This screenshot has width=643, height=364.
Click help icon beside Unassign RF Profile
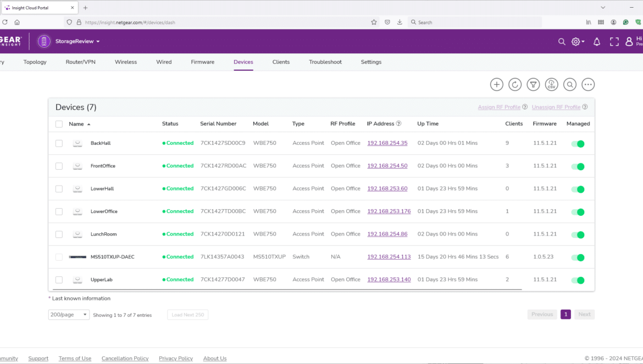(x=585, y=107)
